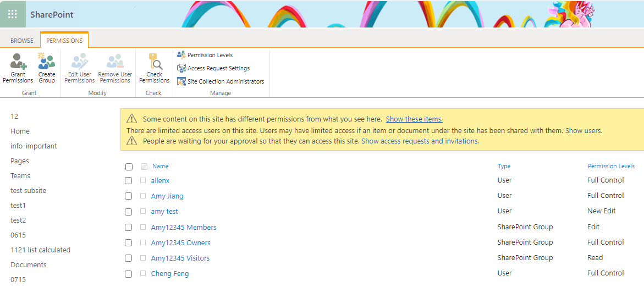Viewport: 644px width, 287px height.
Task: Go to Home in the left navigation
Action: tap(20, 131)
